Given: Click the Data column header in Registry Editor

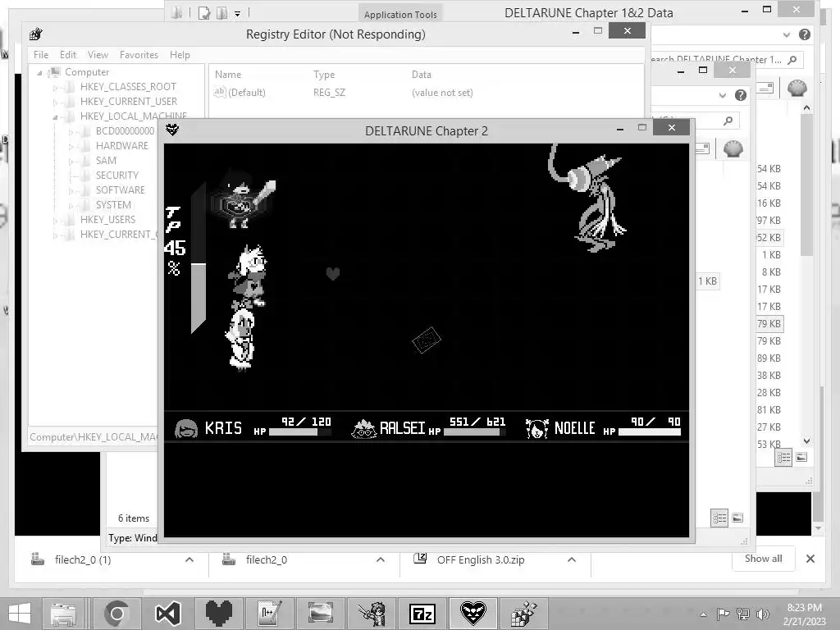Looking at the screenshot, I should click(x=422, y=75).
